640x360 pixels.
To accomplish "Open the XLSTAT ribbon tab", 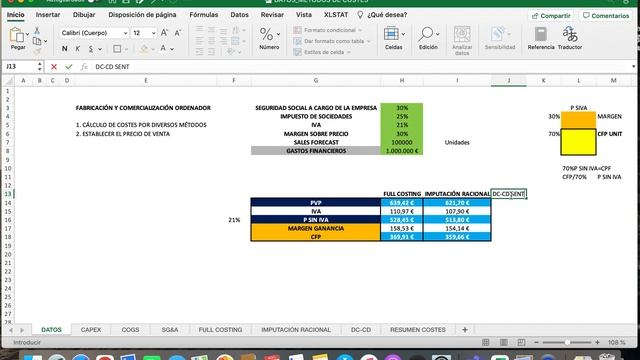I will pos(336,15).
